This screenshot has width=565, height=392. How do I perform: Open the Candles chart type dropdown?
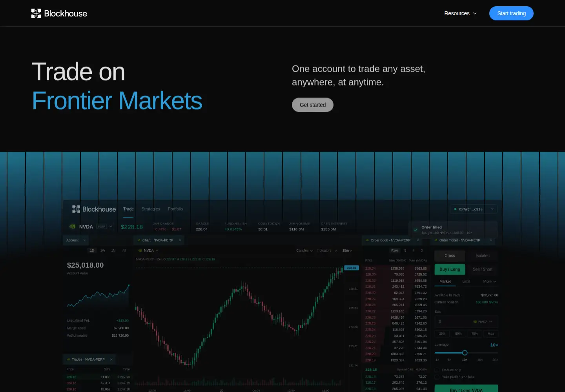[304, 250]
